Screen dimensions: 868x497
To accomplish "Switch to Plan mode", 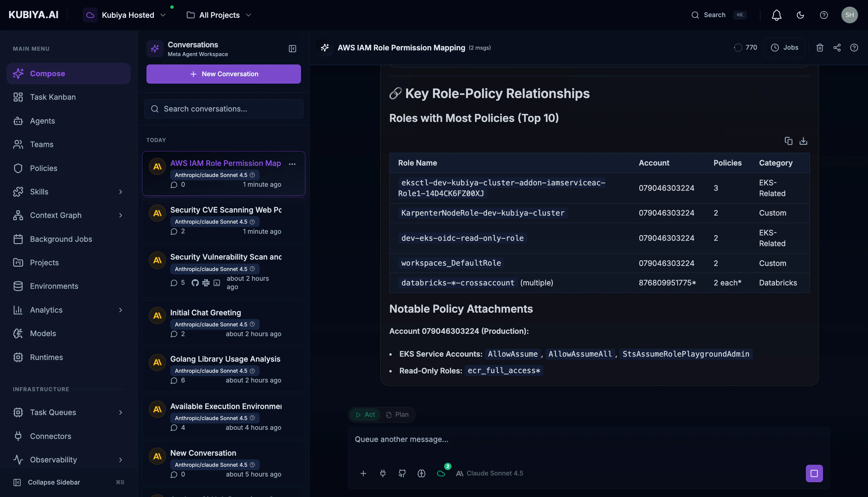I will [397, 414].
